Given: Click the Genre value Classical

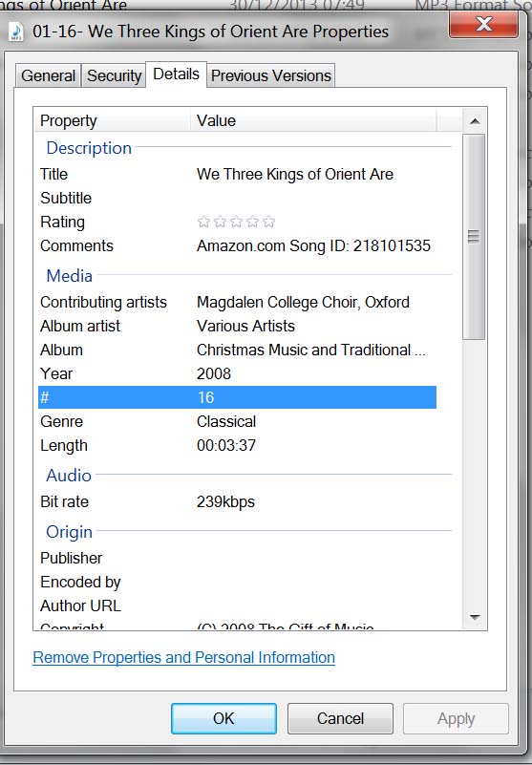Looking at the screenshot, I should (x=226, y=421).
